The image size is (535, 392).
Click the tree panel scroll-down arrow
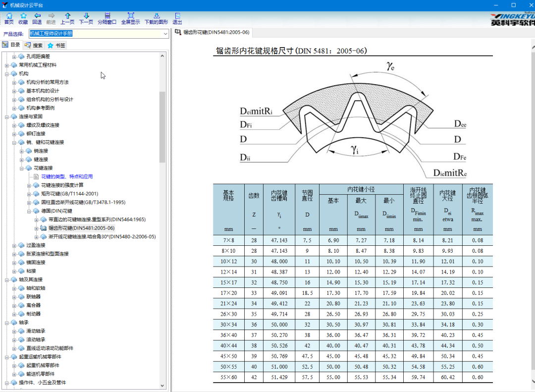click(162, 386)
